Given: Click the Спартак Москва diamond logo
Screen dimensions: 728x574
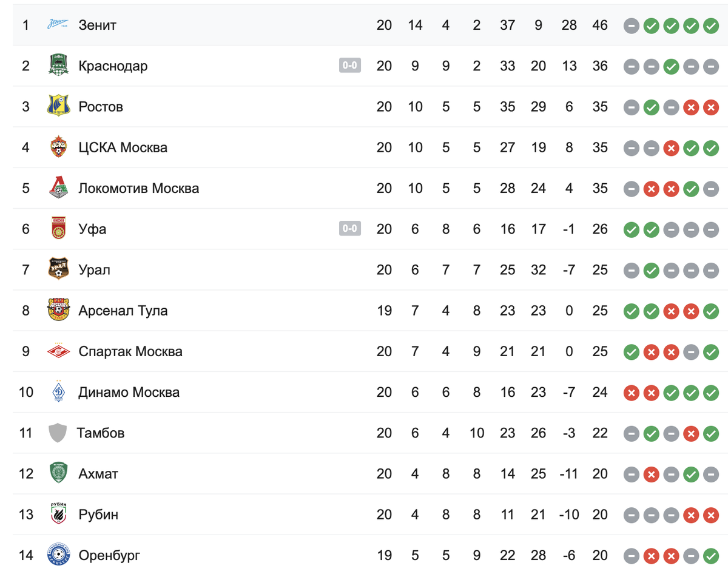Looking at the screenshot, I should [58, 351].
